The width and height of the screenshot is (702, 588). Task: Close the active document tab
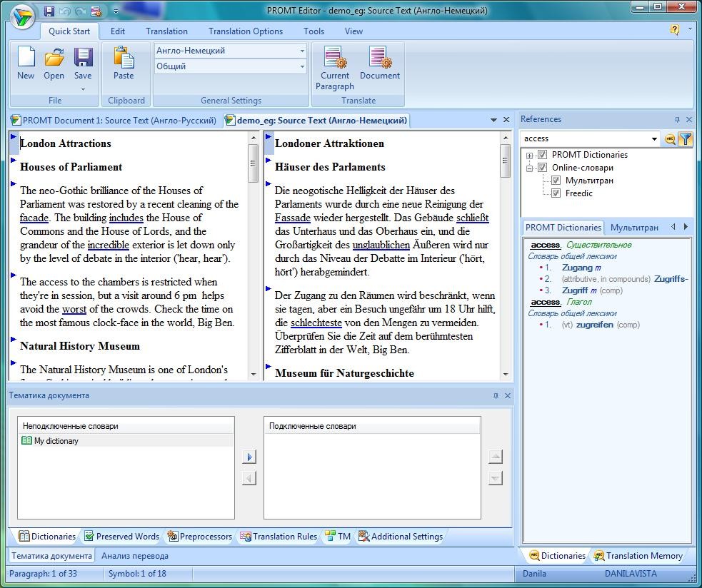tap(506, 119)
